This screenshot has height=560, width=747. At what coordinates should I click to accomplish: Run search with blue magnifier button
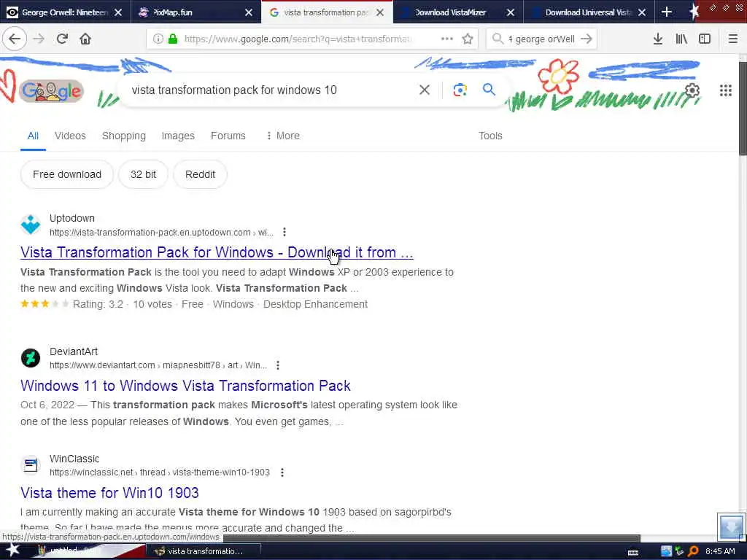point(489,89)
